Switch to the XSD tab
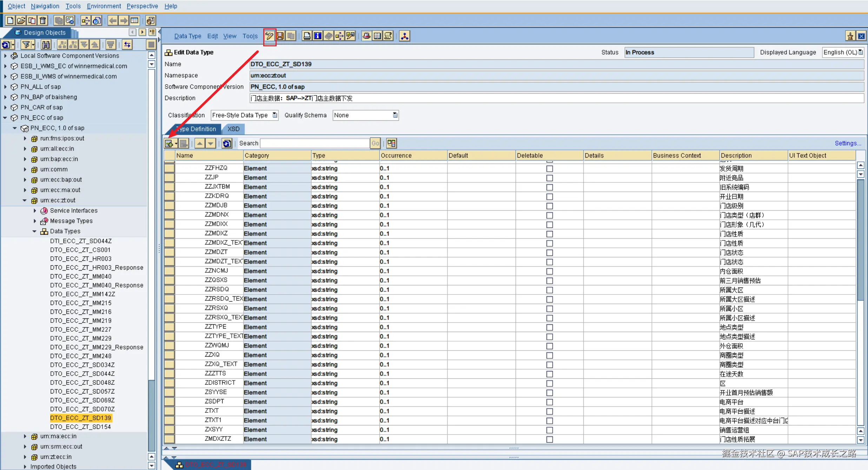Screen dimensions: 868x470 tap(233, 129)
